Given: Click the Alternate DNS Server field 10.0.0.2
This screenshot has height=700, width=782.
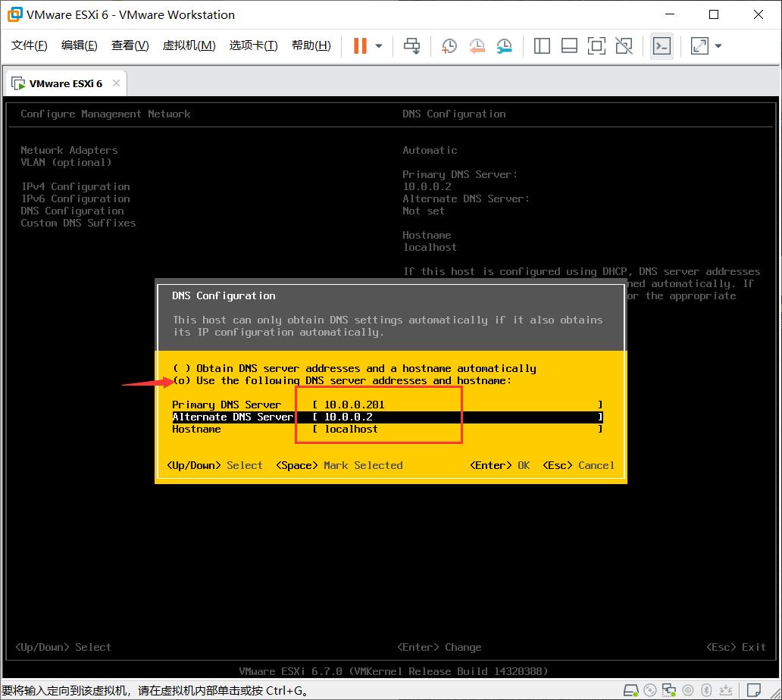Looking at the screenshot, I should [458, 417].
